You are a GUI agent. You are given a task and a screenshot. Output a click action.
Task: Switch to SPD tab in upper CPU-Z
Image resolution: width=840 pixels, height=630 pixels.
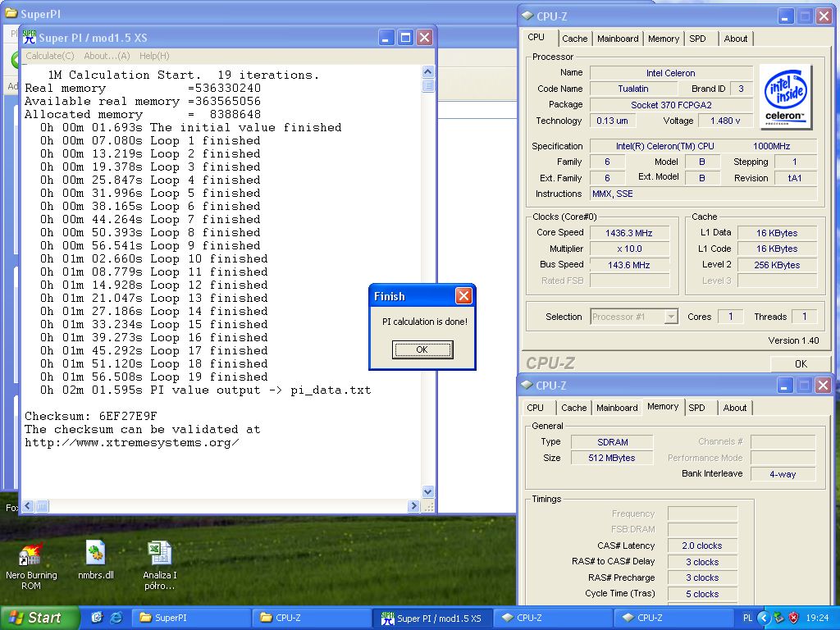tap(697, 39)
